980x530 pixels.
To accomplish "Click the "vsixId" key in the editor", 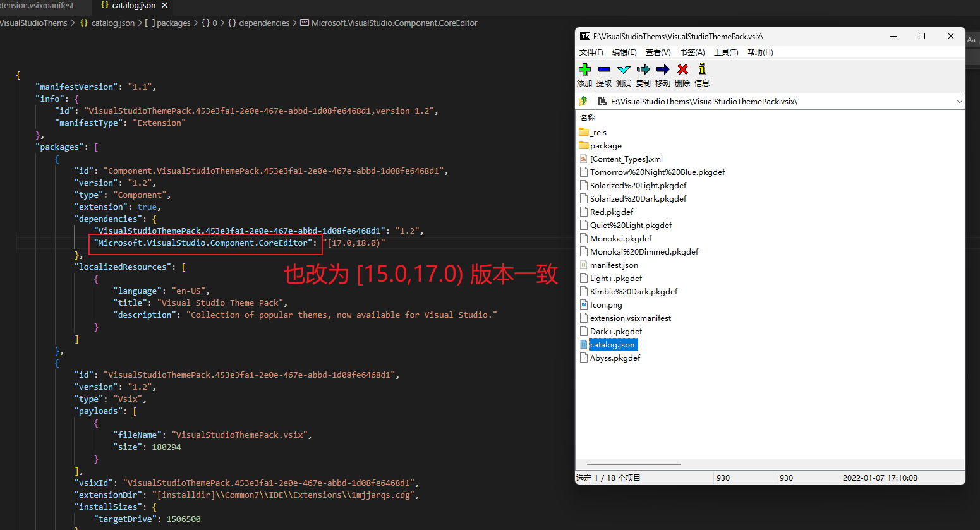I will point(94,483).
